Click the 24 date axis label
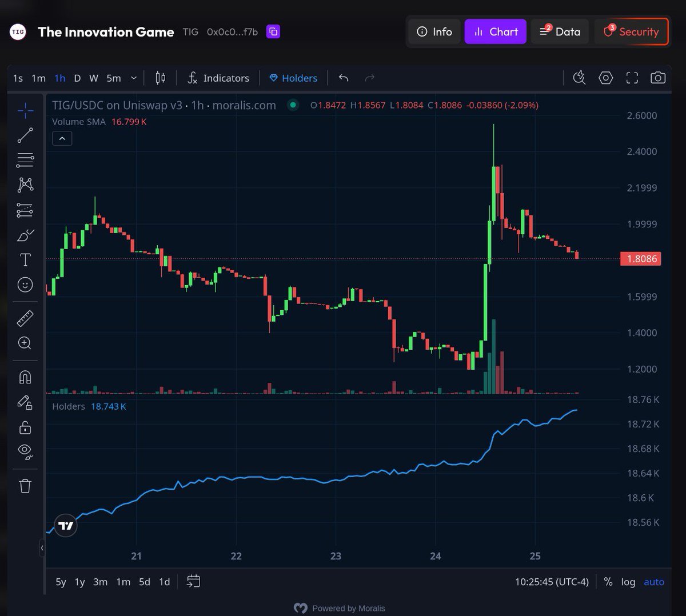 (436, 556)
